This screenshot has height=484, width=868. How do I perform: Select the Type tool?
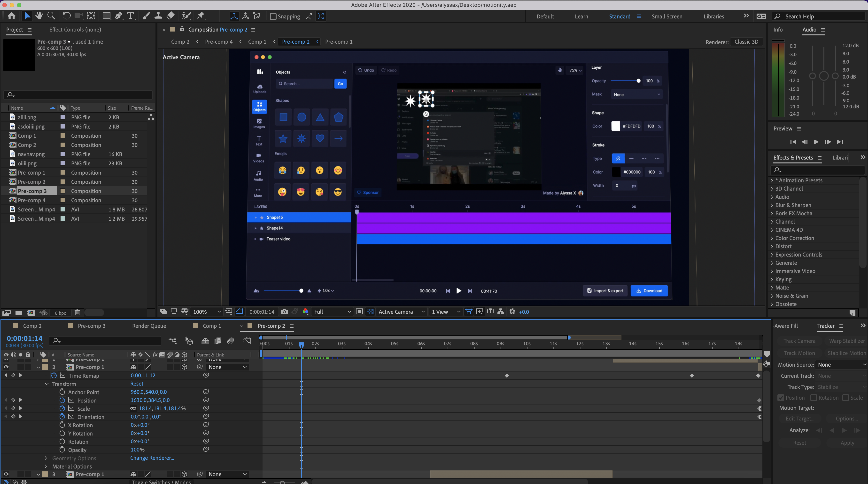click(131, 16)
